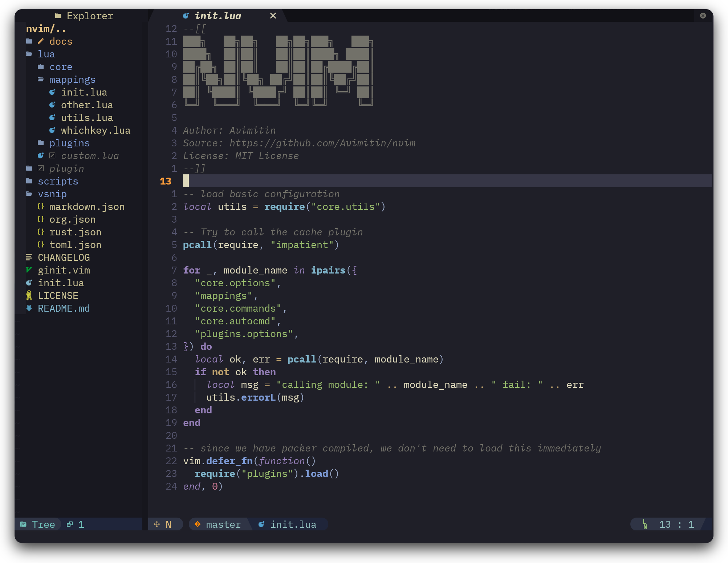Screen dimensions: 728x563
Task: Click the key icon next to LICENSE
Action: (29, 296)
